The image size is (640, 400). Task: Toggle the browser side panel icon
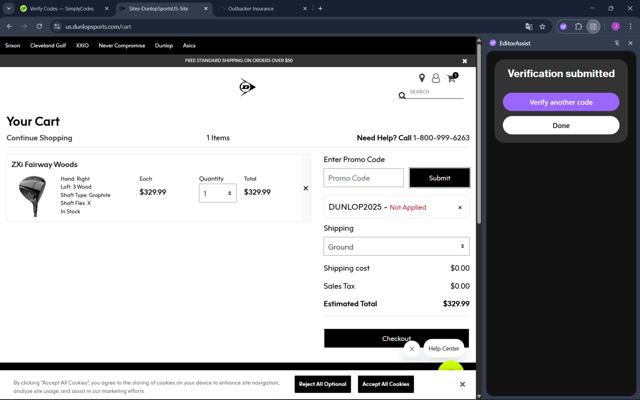593,27
